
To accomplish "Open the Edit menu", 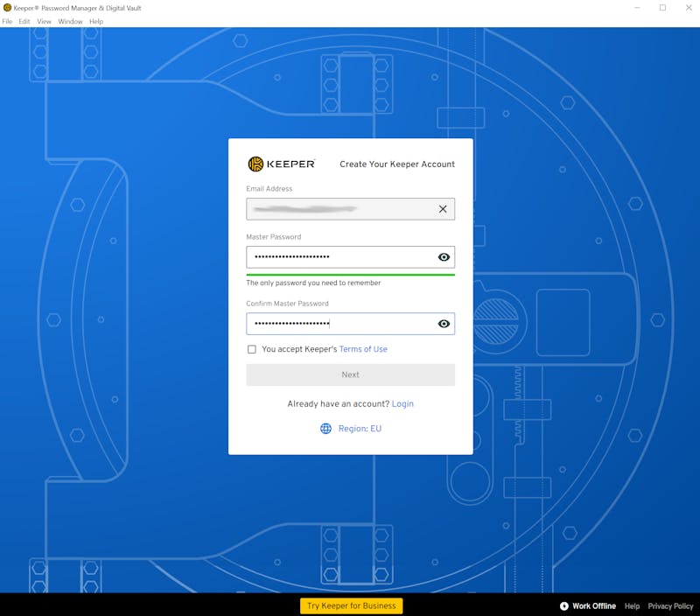I will click(24, 21).
